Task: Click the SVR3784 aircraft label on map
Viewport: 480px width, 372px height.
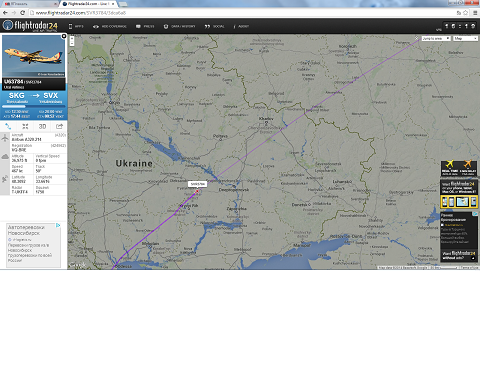Action: (197, 184)
